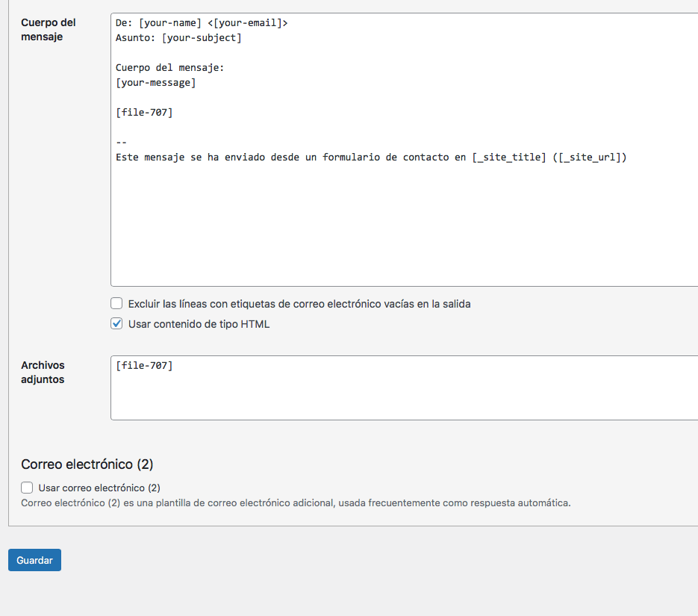Click the 'Archivos adjuntos' field label
698x616 pixels.
click(x=43, y=372)
